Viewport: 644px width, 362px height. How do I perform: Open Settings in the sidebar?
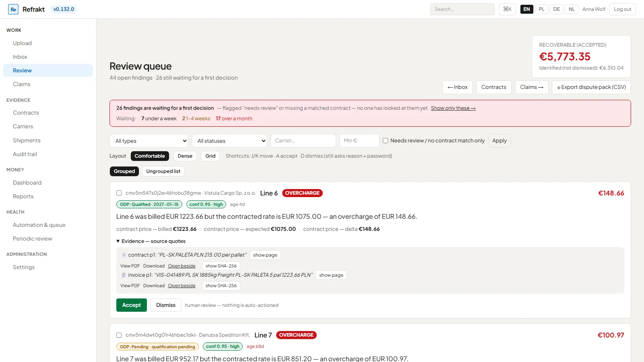point(48,267)
